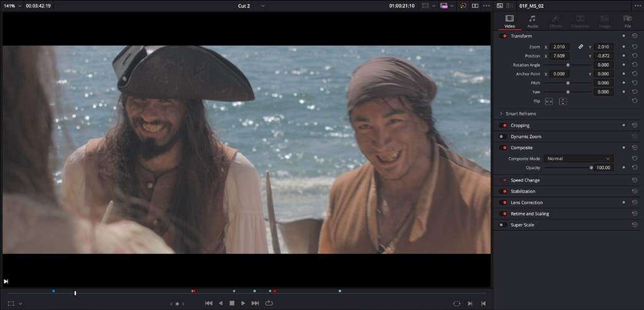Toggle the Lens Correction switch

click(503, 203)
